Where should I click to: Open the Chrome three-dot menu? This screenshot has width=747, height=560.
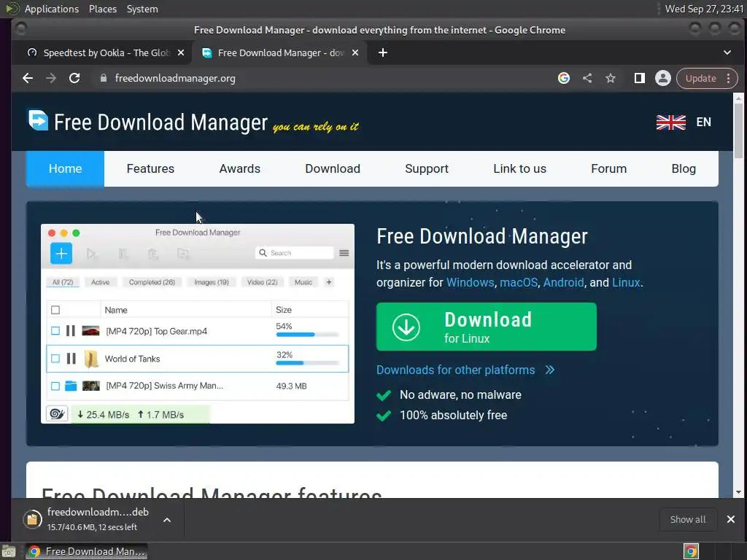[x=729, y=78]
